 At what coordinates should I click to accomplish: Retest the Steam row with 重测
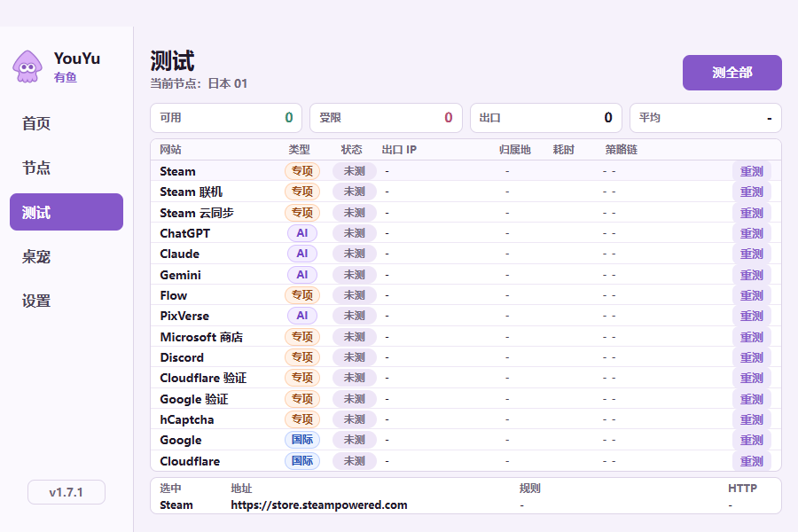pyautogui.click(x=752, y=171)
